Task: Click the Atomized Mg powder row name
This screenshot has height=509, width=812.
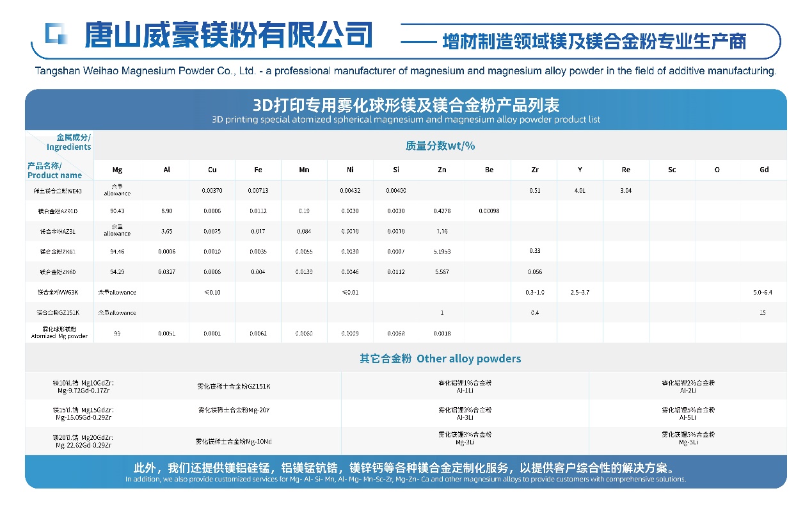Action: coord(59,333)
